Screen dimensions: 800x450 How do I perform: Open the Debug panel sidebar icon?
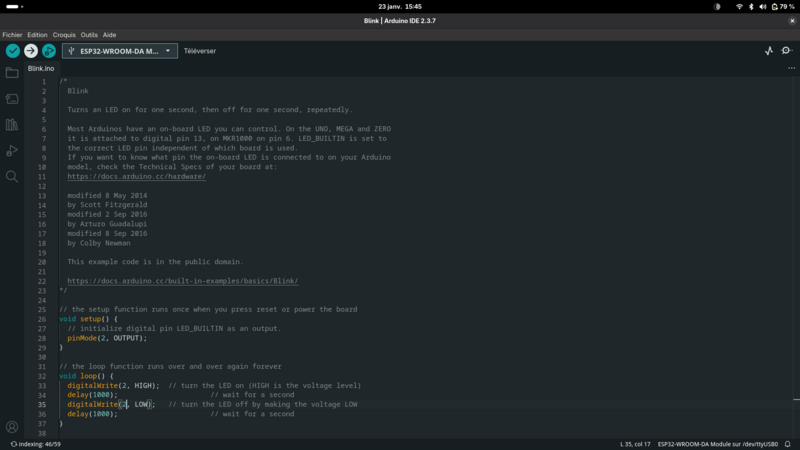[12, 151]
